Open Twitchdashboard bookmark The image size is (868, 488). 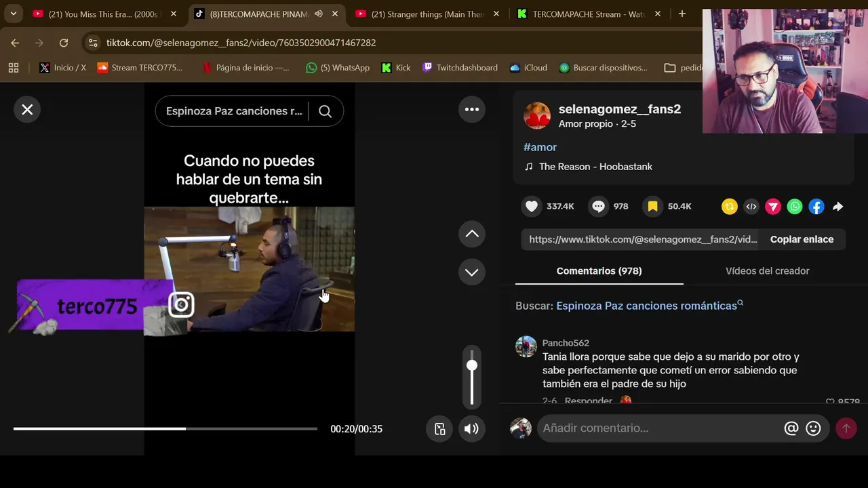460,68
